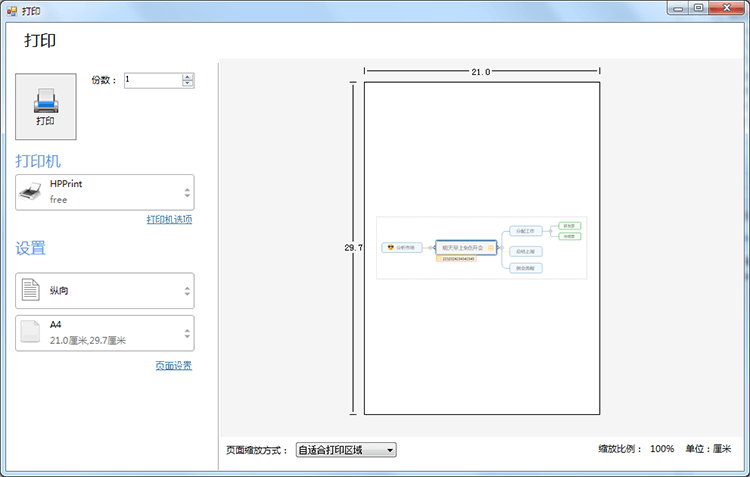This screenshot has height=477, width=750.
Task: Open the 打印机选项 printer options link
Action: [x=169, y=220]
